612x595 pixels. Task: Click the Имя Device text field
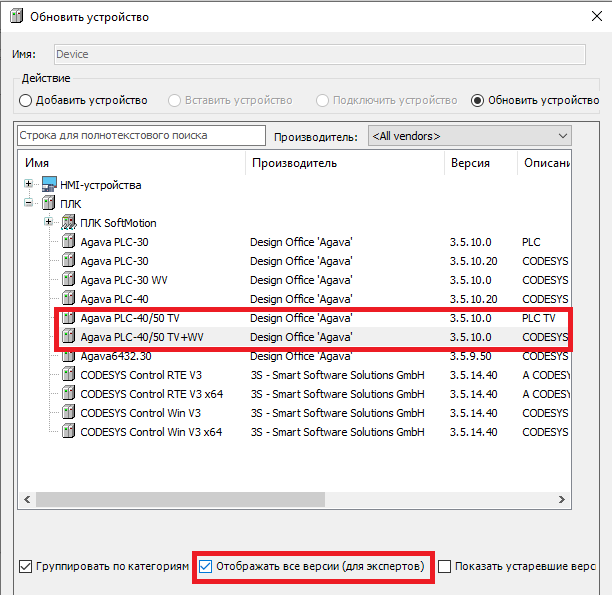pos(320,54)
